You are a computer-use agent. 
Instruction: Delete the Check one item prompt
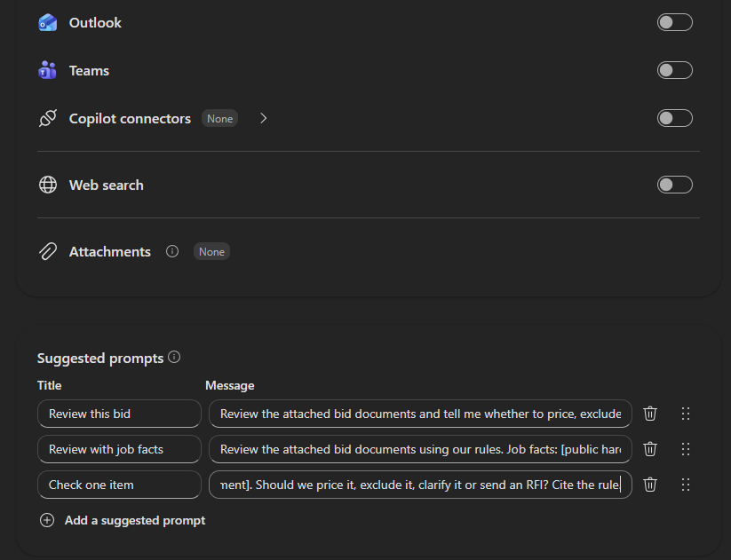pyautogui.click(x=650, y=485)
